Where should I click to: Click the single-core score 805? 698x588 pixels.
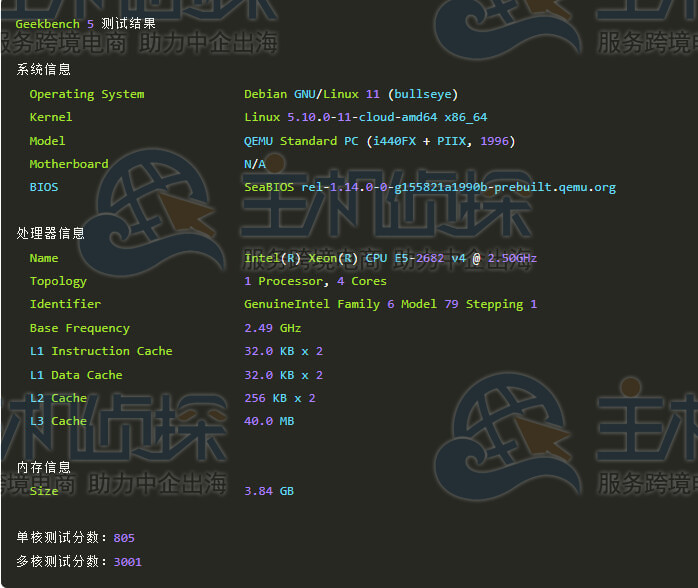click(124, 538)
